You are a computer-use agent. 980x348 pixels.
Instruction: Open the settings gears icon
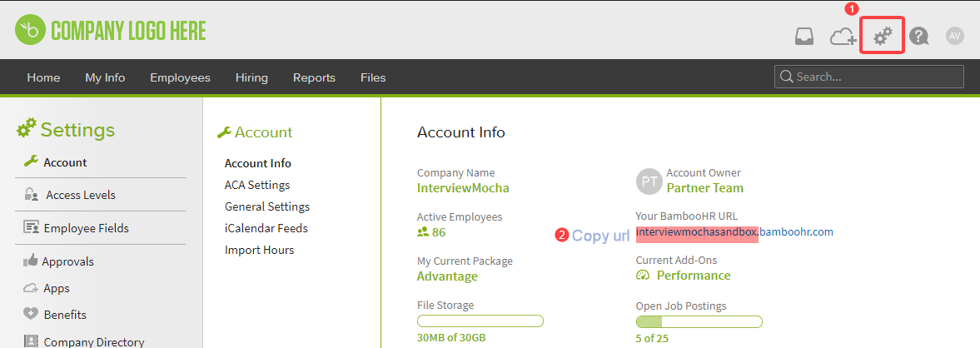tap(883, 36)
